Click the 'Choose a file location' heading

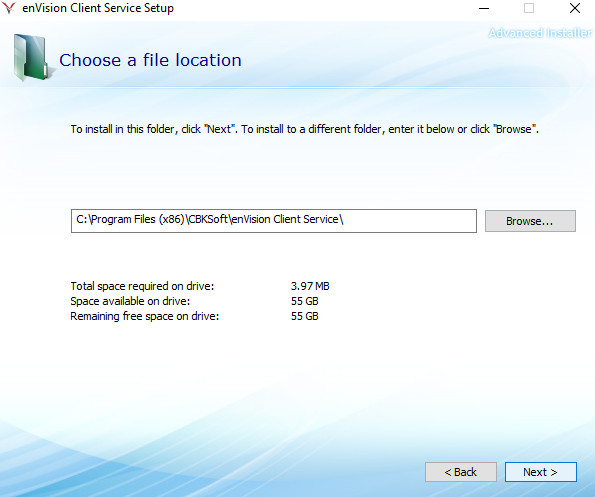[150, 60]
